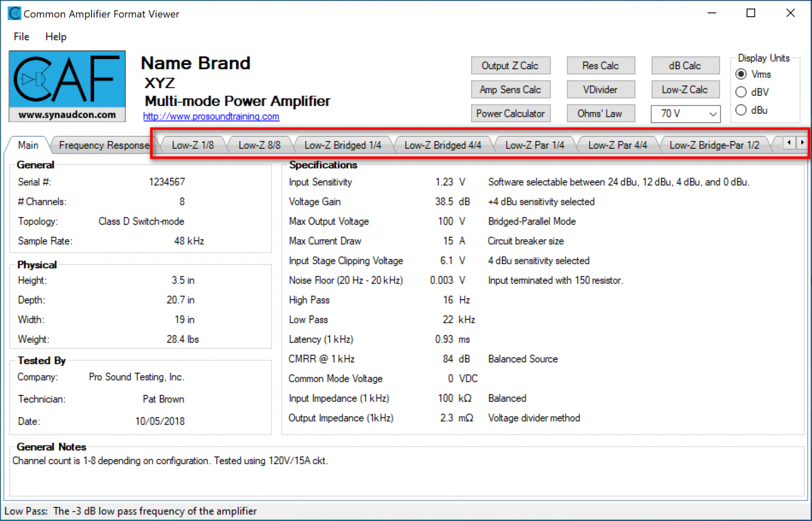The height and width of the screenshot is (521, 812).
Task: Open the Output Z Calc tool
Action: point(510,65)
